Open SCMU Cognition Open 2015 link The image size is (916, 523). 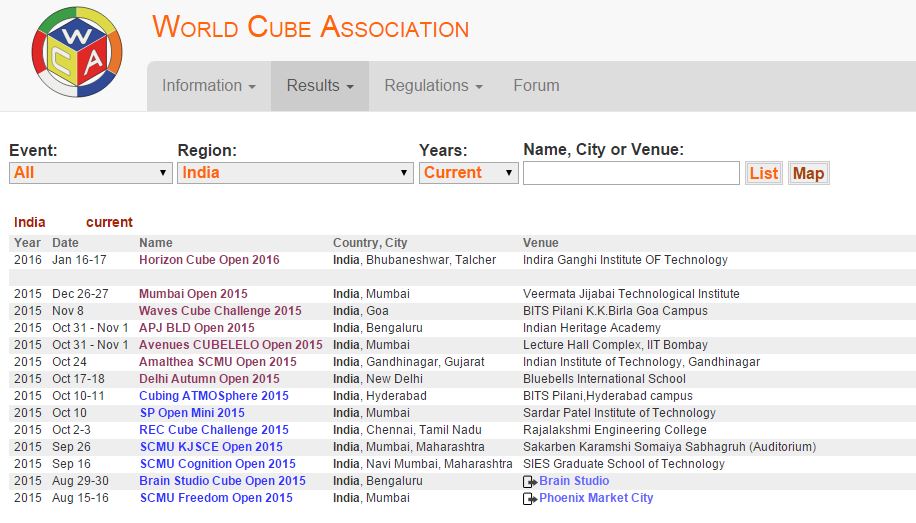click(x=217, y=463)
